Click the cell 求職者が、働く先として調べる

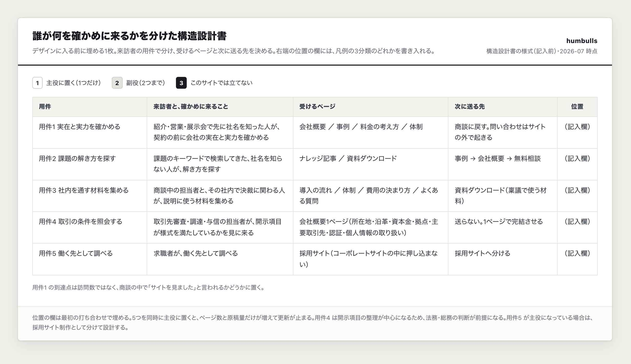coord(220,259)
